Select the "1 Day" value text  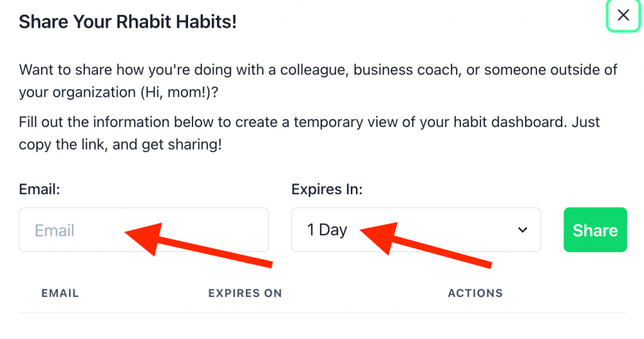pyautogui.click(x=327, y=230)
